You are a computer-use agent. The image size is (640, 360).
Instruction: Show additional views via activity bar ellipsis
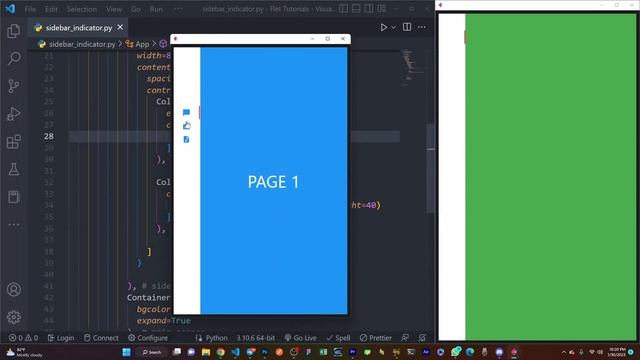[13, 224]
